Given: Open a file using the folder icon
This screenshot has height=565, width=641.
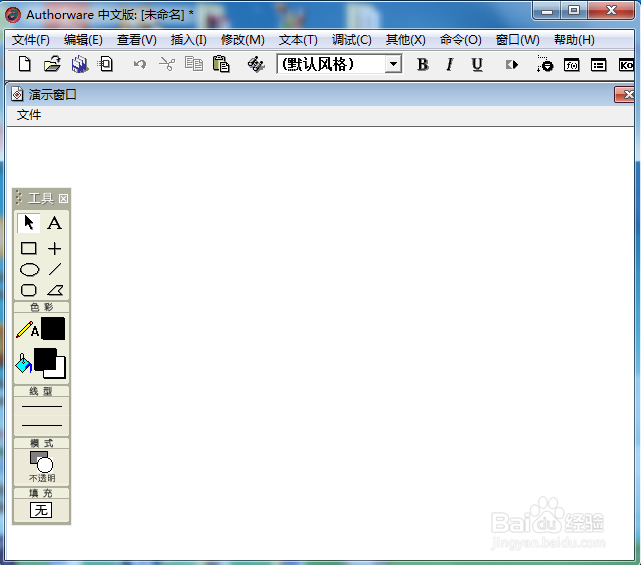Looking at the screenshot, I should pos(52,64).
